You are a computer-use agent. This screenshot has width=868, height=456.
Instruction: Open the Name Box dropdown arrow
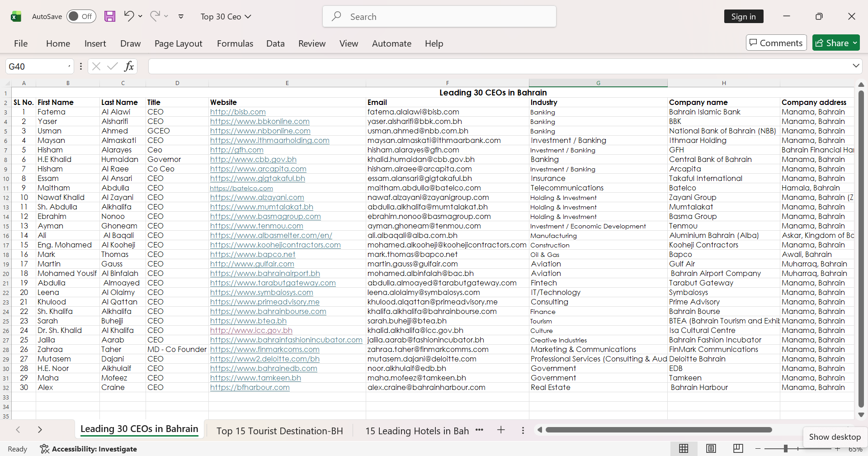[x=69, y=66]
